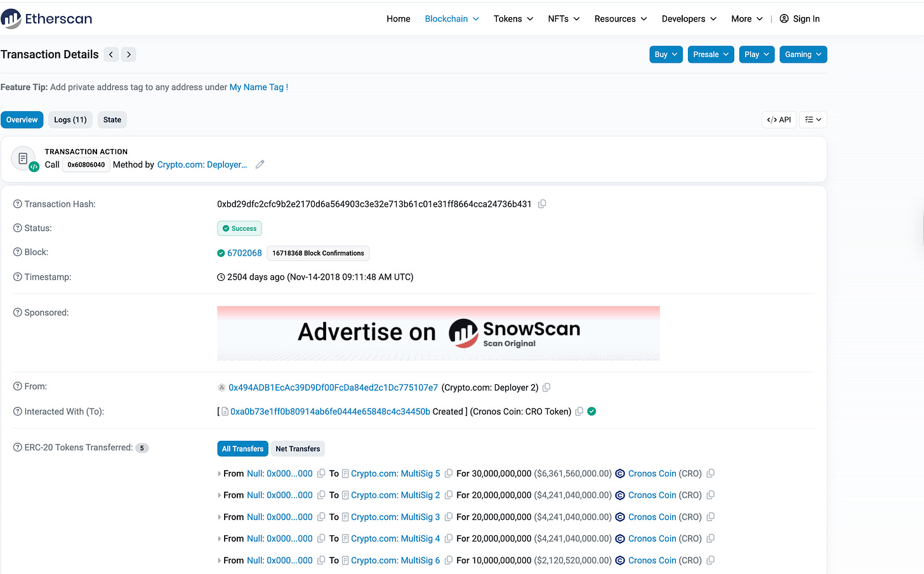Screen dimensions: 924x574
Task: Open the Buy dropdown
Action: 666,55
